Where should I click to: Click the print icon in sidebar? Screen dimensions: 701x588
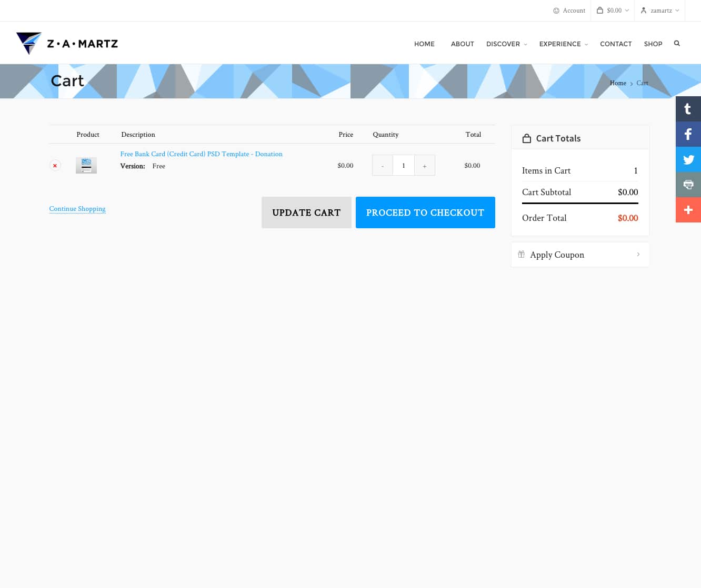pos(688,185)
